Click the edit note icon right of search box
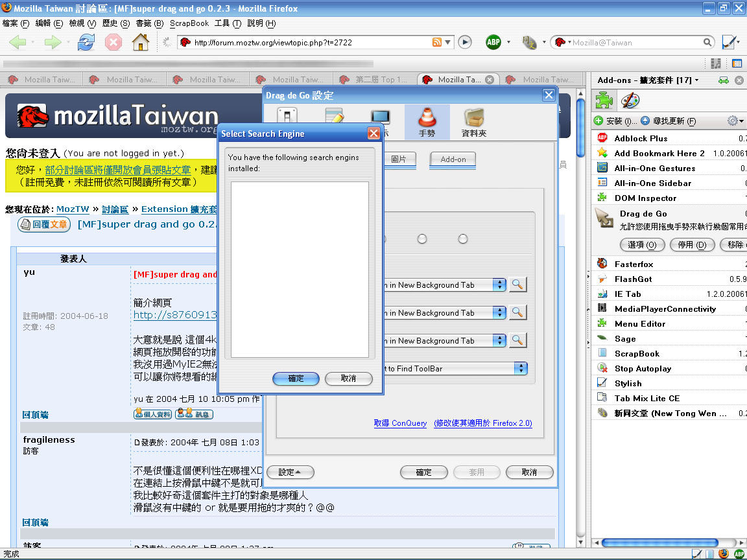747x560 pixels. coord(728,42)
